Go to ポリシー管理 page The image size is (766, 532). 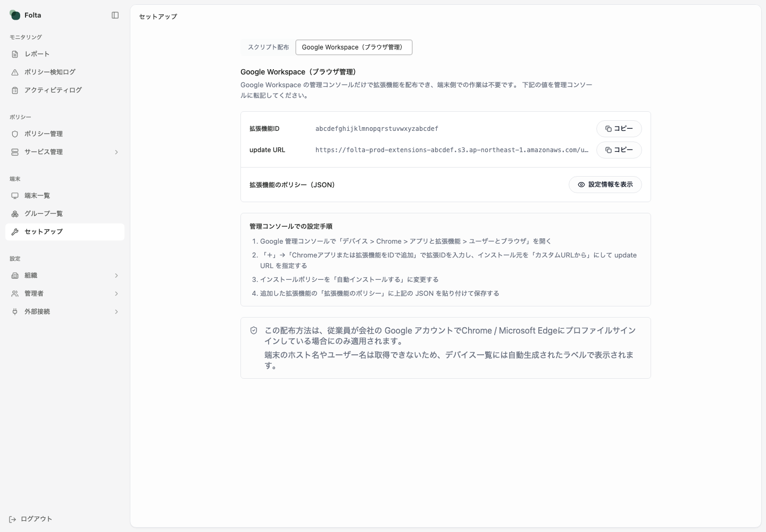65,134
